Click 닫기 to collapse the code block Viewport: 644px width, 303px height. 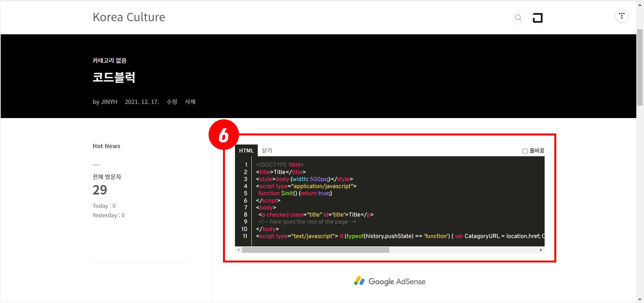point(267,151)
